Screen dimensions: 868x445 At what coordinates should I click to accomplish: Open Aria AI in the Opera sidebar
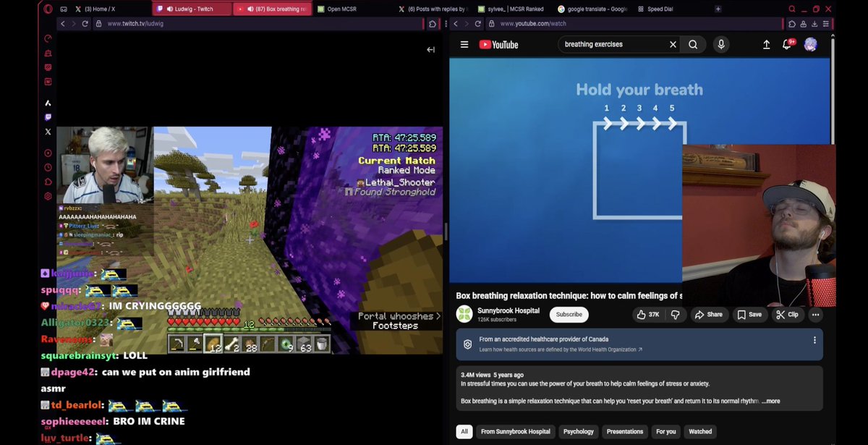[x=48, y=103]
